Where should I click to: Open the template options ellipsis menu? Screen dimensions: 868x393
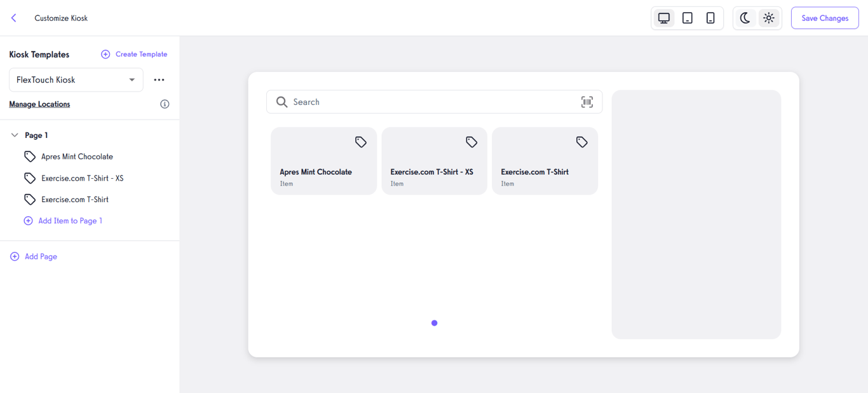(x=159, y=79)
